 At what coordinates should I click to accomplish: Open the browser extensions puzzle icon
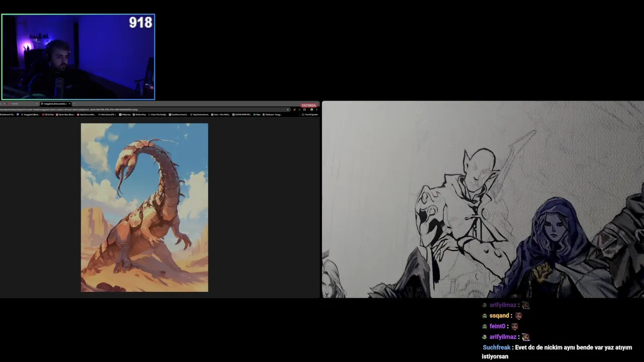pyautogui.click(x=304, y=110)
